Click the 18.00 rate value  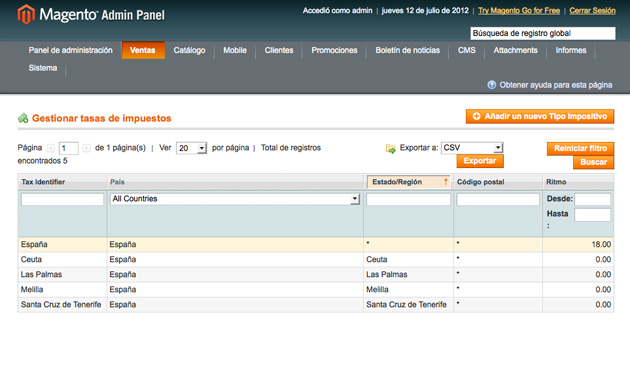tap(601, 244)
